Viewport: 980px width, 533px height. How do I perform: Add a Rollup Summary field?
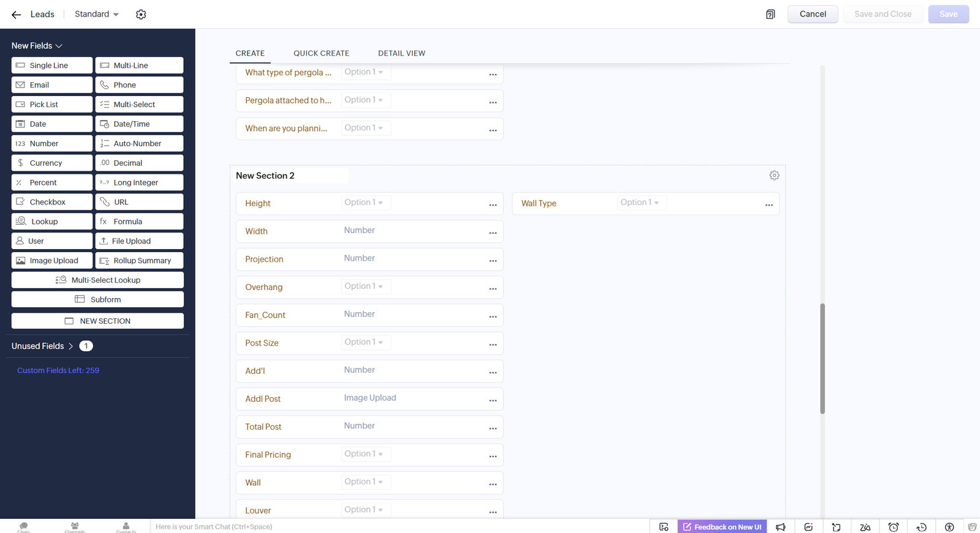pyautogui.click(x=139, y=261)
